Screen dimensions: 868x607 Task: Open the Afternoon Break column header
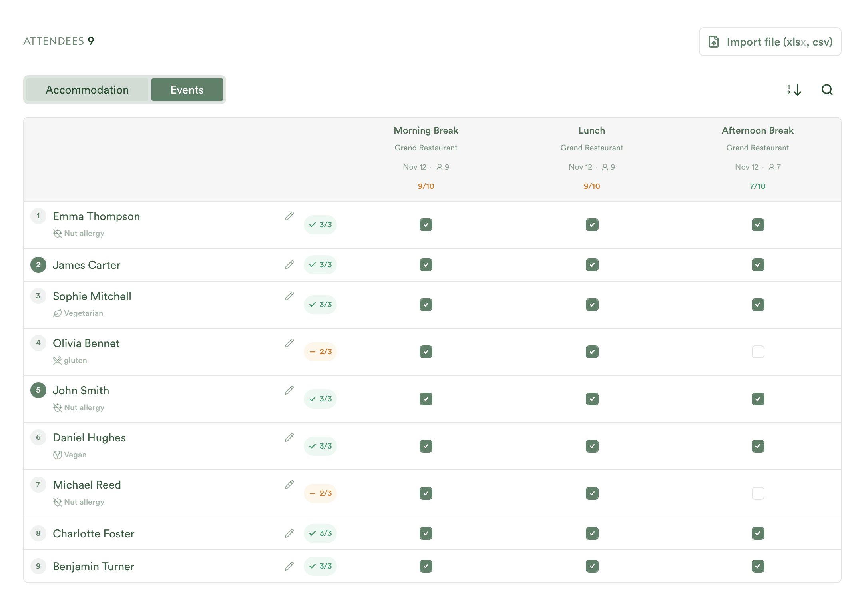[758, 130]
